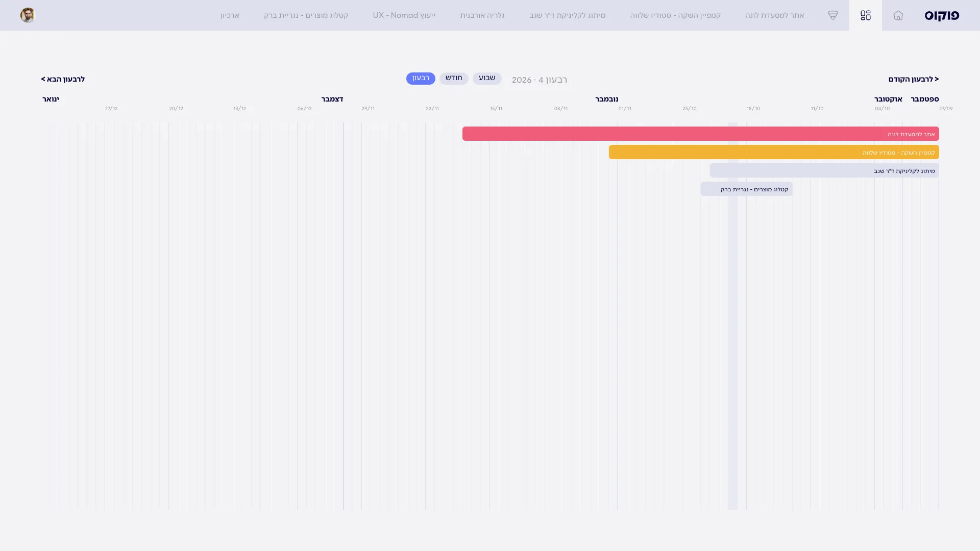Open the קמפיין השקה - סטודיו שלווה tab
This screenshot has height=551, width=980.
click(x=675, y=15)
